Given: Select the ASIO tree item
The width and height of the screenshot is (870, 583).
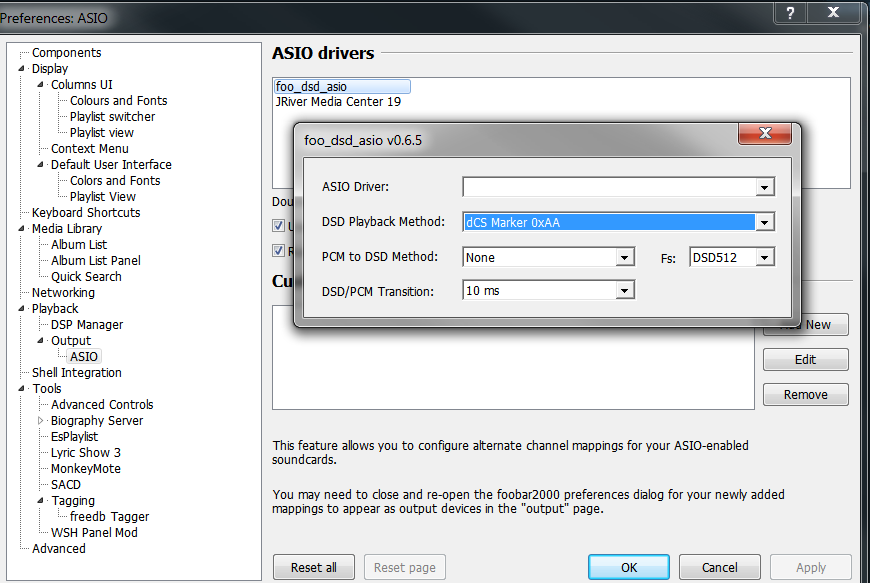Looking at the screenshot, I should (x=84, y=357).
